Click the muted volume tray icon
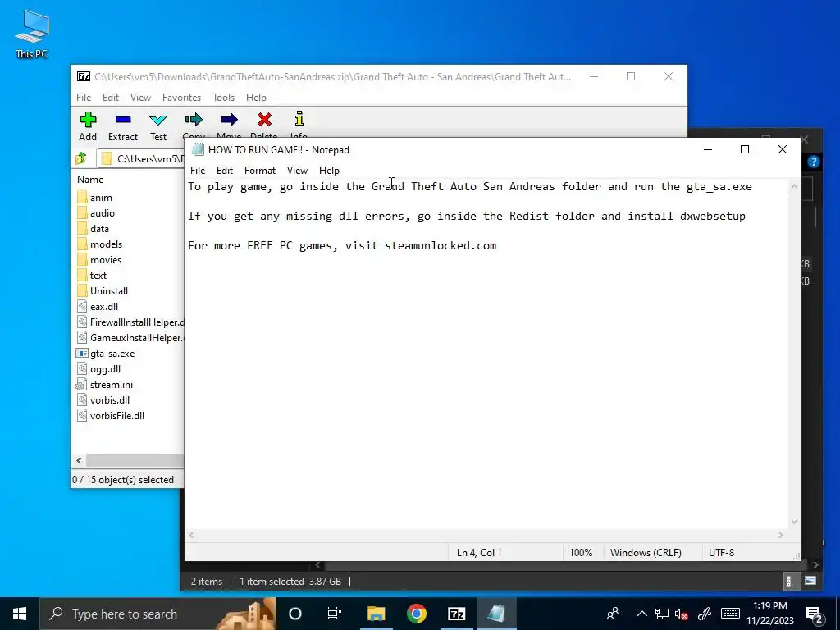The width and height of the screenshot is (840, 630). pyautogui.click(x=682, y=614)
